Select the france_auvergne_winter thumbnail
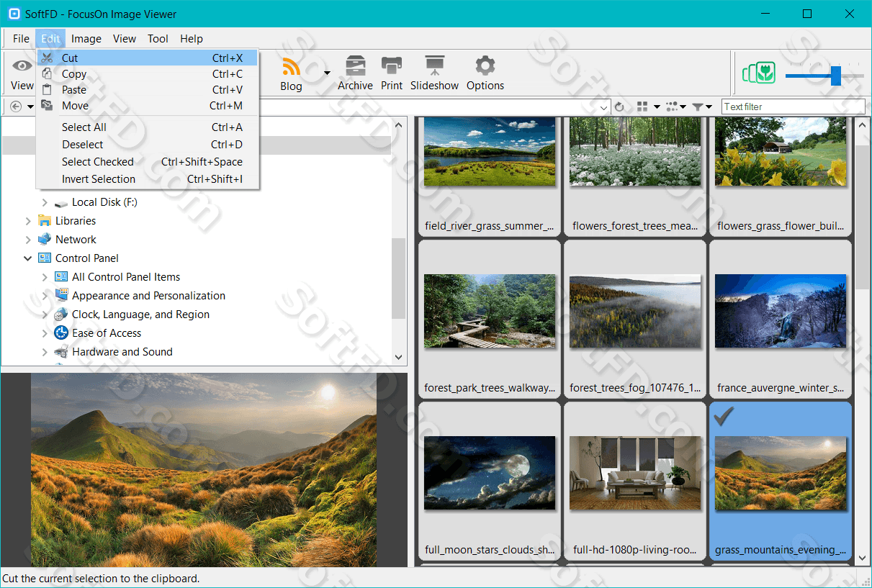Viewport: 872px width, 588px height. pyautogui.click(x=781, y=319)
